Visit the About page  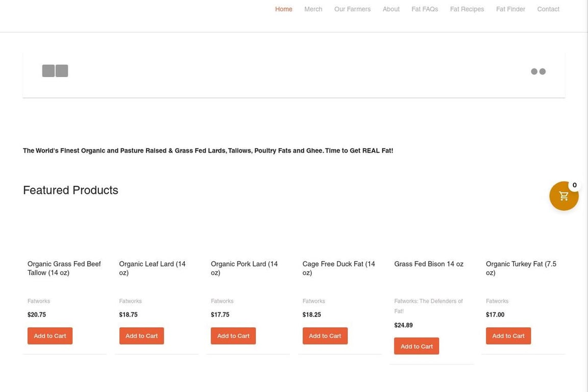pyautogui.click(x=391, y=9)
